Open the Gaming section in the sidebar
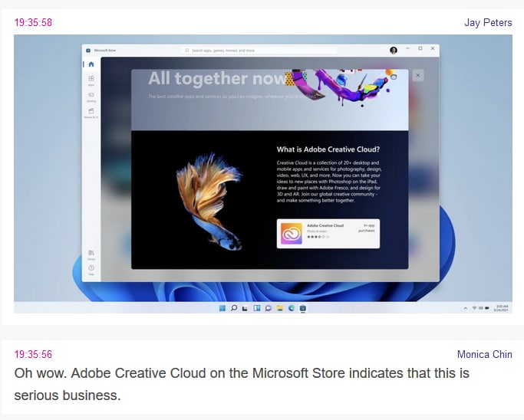This screenshot has width=524, height=420. pyautogui.click(x=91, y=97)
